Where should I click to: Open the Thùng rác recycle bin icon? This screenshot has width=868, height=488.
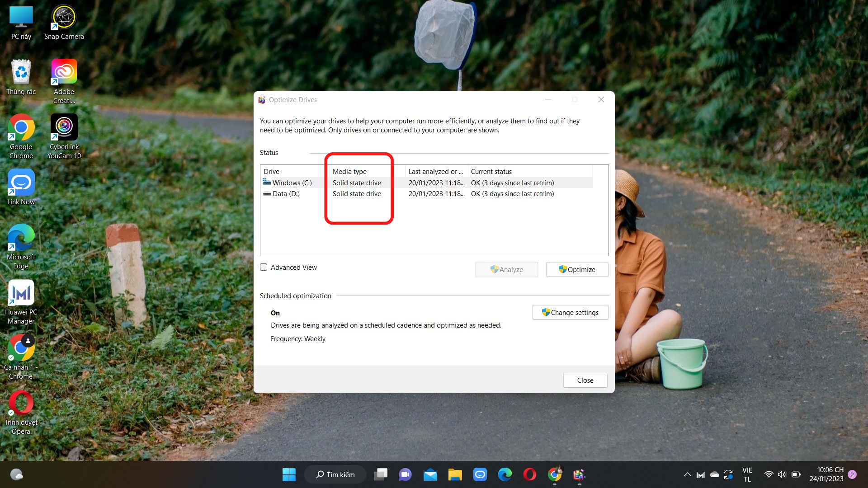point(21,78)
